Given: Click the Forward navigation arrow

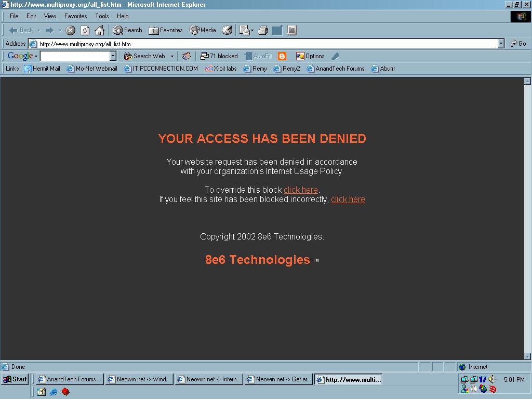Looking at the screenshot, I should 49,30.
